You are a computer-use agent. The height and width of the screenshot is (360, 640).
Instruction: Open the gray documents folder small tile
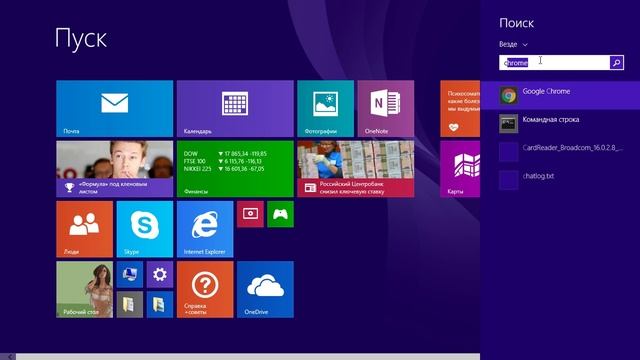[x=130, y=304]
